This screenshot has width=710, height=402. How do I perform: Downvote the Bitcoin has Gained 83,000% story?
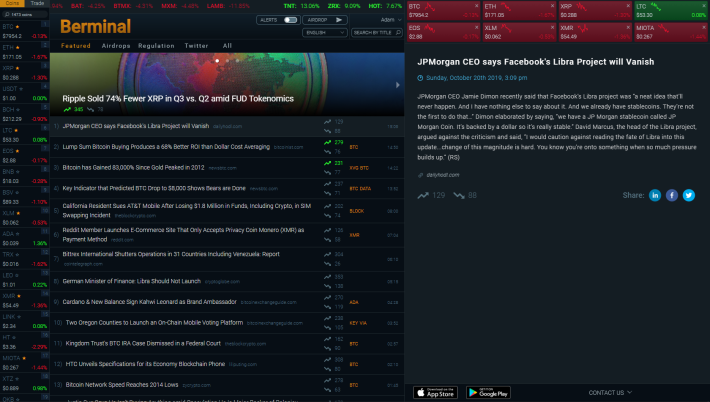(x=327, y=172)
